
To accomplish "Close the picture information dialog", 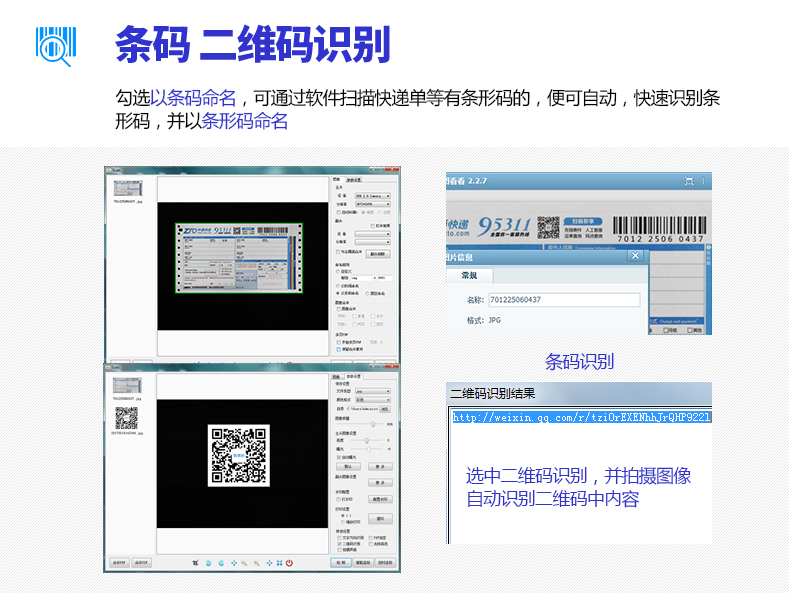I will (635, 256).
